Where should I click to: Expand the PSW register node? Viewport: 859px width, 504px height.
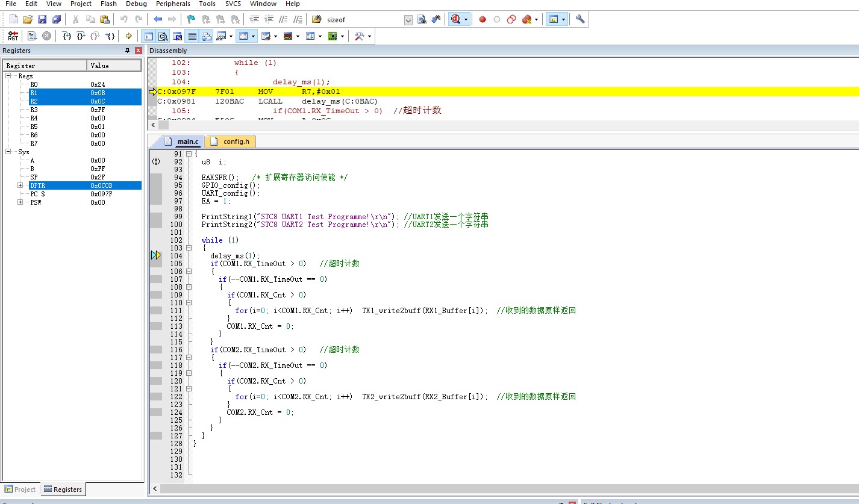tap(20, 202)
